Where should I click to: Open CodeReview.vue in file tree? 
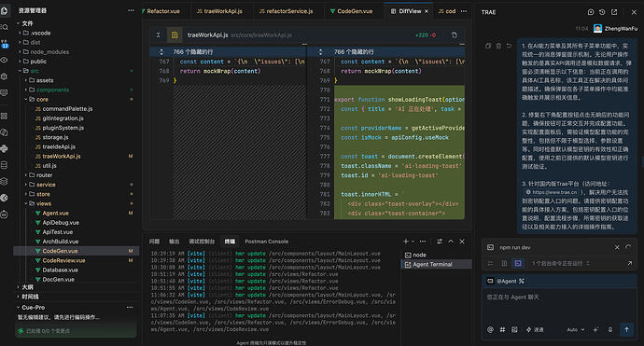click(63, 260)
